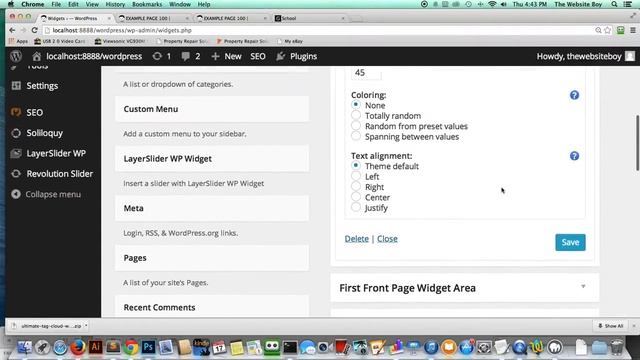Select Spanning between values coloring
This screenshot has width=640, height=360.
(x=356, y=136)
